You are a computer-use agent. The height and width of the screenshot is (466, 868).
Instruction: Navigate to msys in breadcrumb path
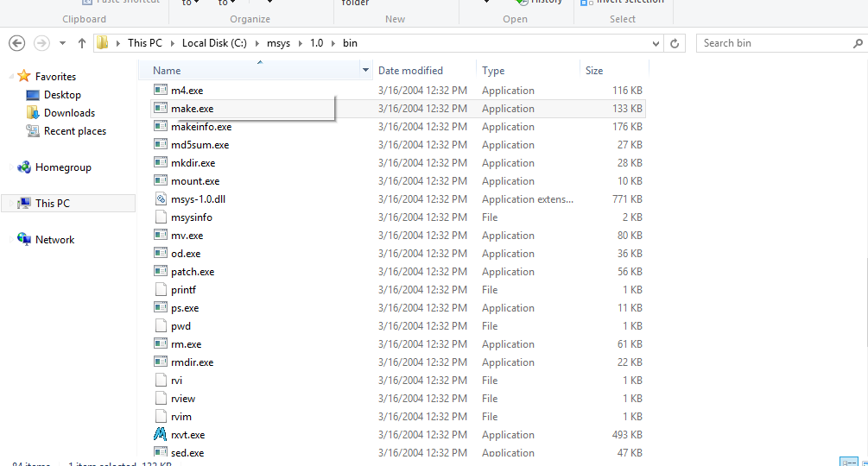[x=279, y=43]
